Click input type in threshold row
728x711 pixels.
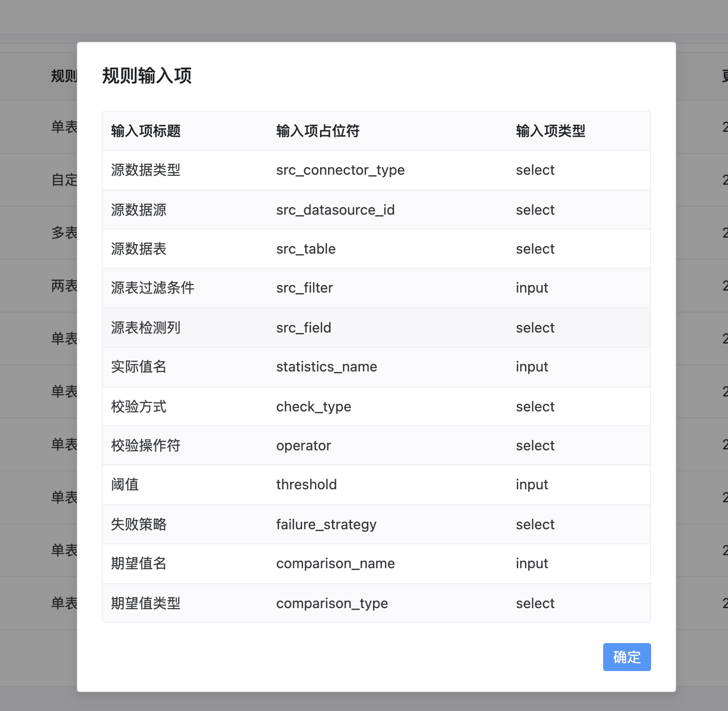(532, 485)
